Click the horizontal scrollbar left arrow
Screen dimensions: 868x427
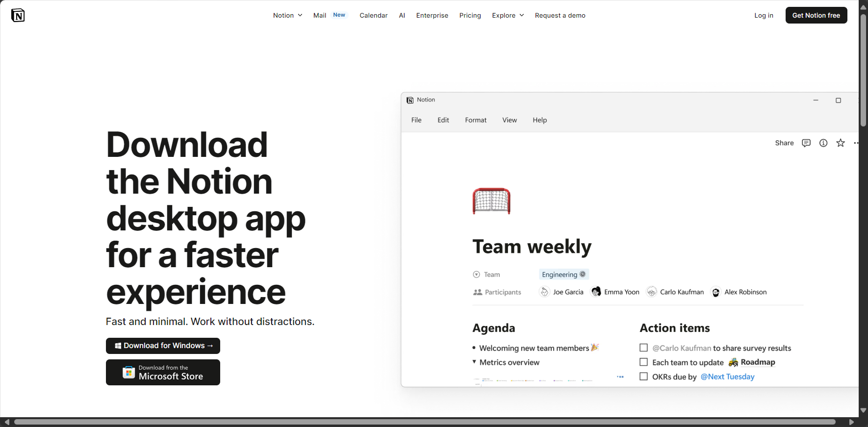[x=7, y=422]
